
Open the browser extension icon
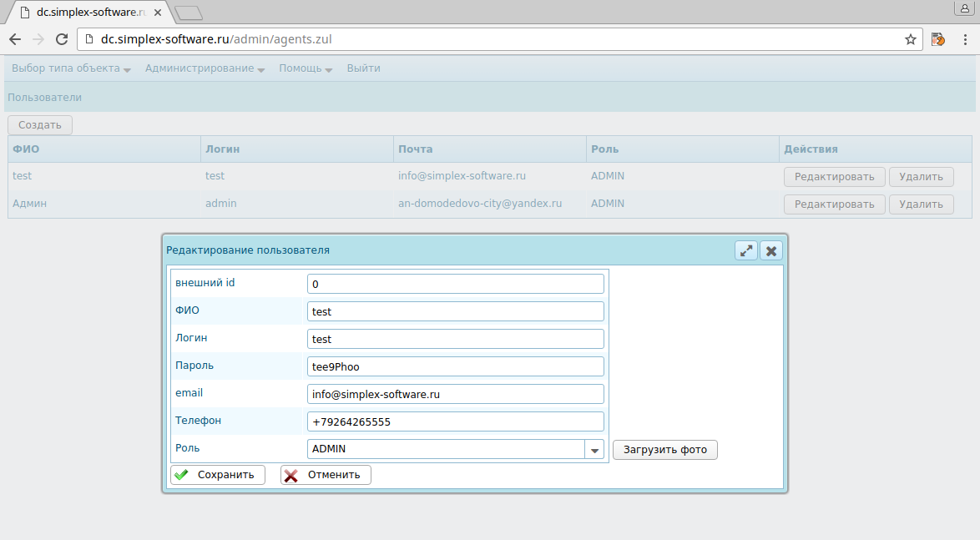[937, 39]
